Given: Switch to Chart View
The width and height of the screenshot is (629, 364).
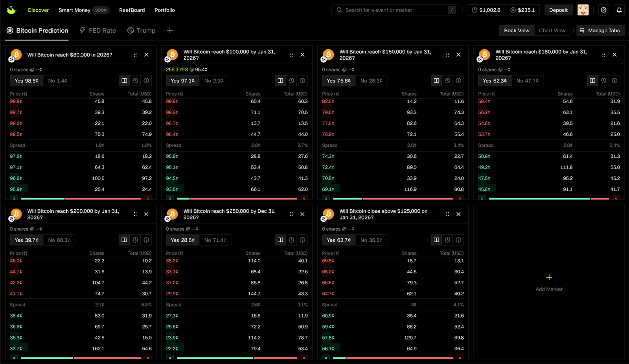Looking at the screenshot, I should coord(552,31).
